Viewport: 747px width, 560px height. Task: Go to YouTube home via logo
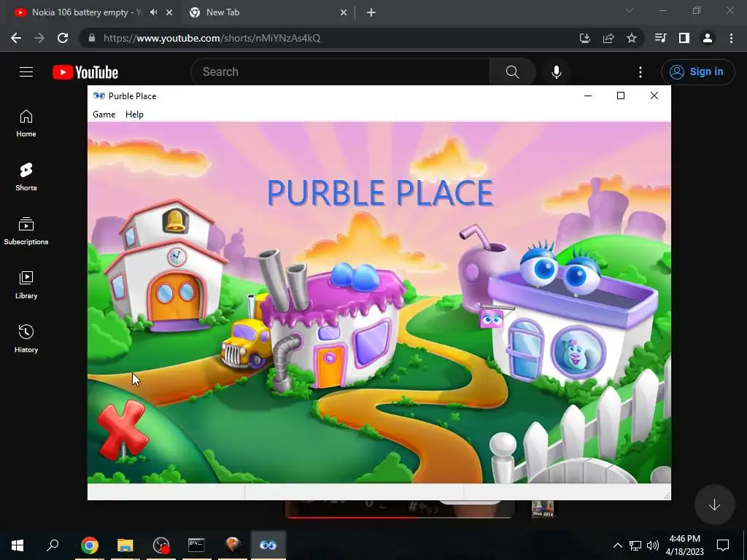pos(85,72)
